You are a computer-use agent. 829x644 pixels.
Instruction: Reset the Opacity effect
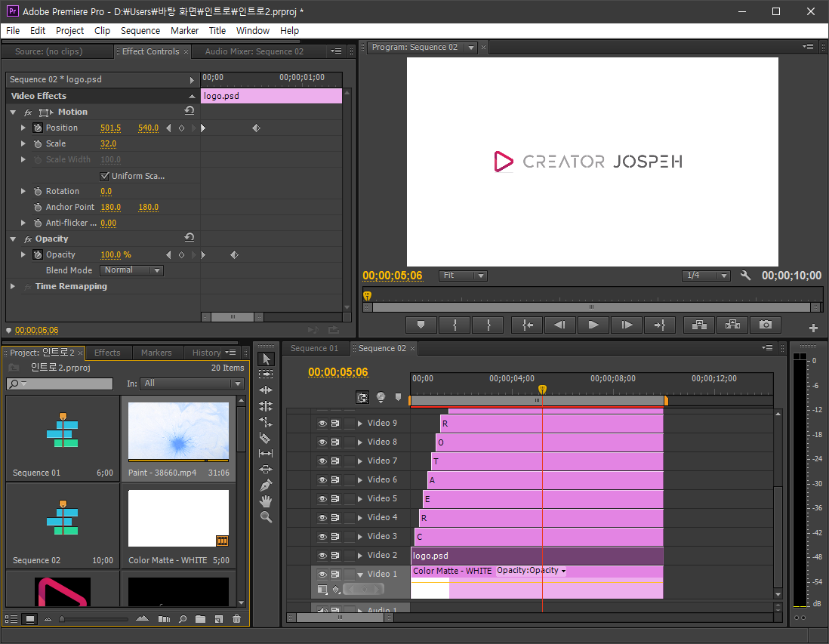coord(190,238)
